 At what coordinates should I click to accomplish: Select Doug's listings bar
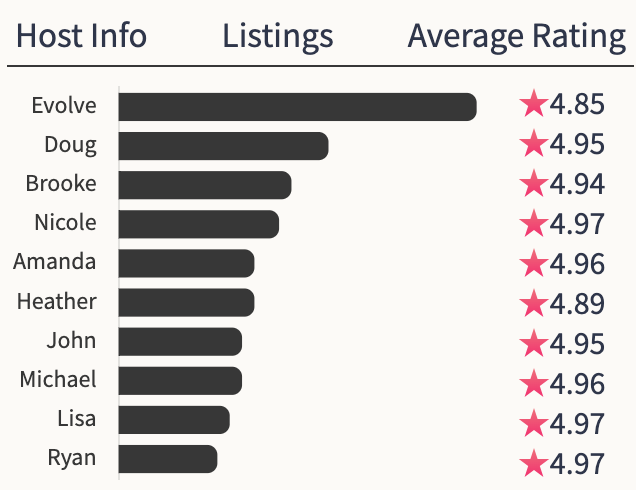[x=223, y=146]
